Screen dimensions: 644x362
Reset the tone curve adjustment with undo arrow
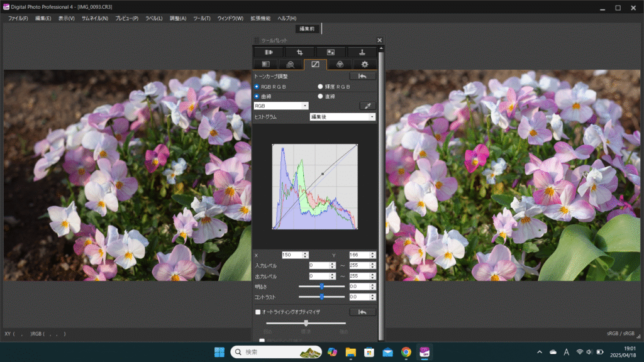click(362, 76)
